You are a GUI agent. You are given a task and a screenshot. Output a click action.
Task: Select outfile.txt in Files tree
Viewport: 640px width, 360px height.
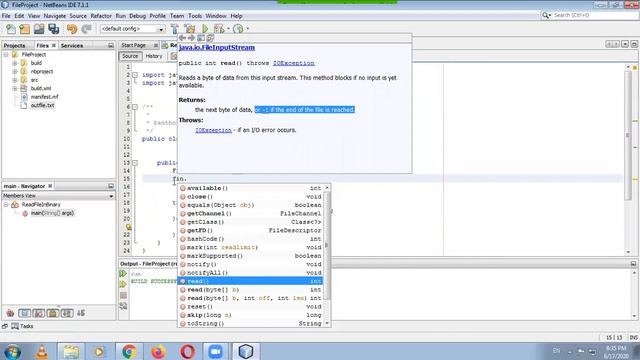coord(42,105)
